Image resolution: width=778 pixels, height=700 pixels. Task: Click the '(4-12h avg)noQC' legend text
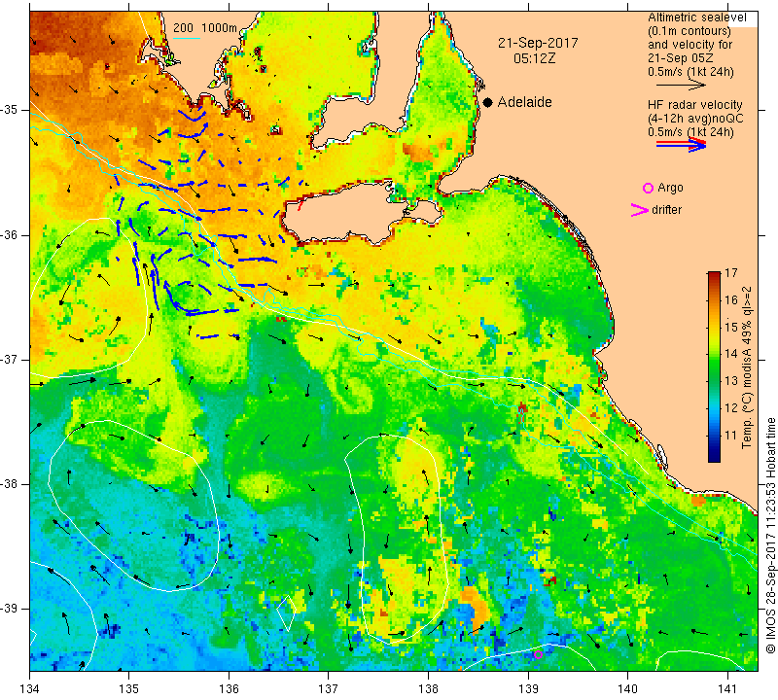695,119
